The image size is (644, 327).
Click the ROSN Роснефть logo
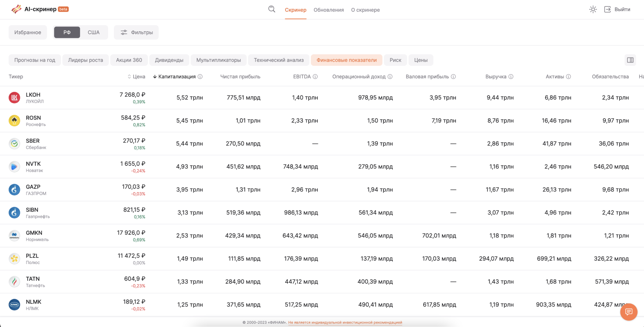tap(15, 121)
